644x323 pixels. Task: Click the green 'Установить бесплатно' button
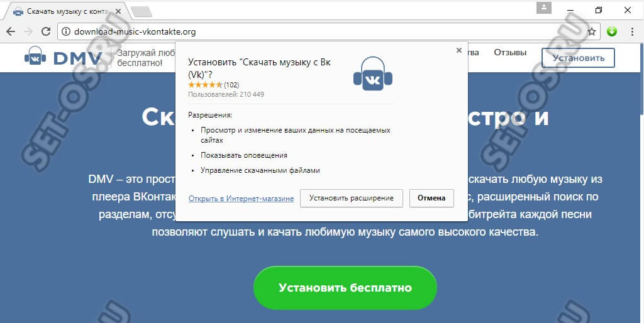pos(345,287)
